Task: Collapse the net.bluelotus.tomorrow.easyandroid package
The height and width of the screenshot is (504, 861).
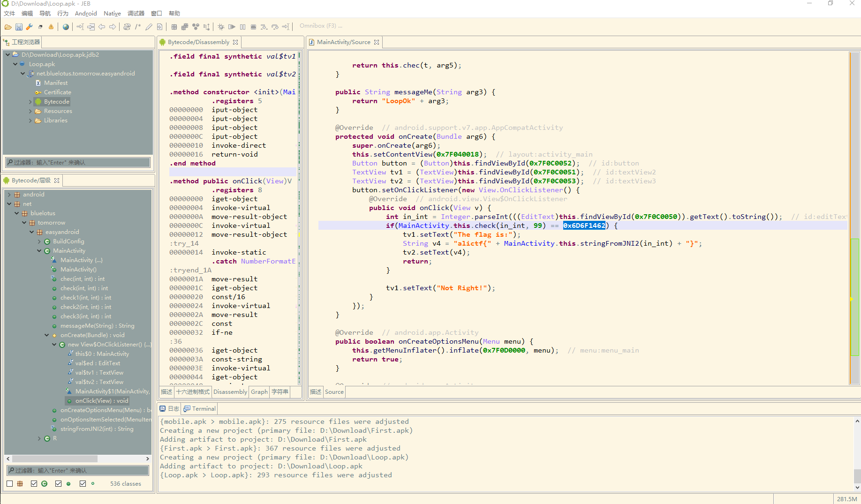Action: tap(23, 73)
